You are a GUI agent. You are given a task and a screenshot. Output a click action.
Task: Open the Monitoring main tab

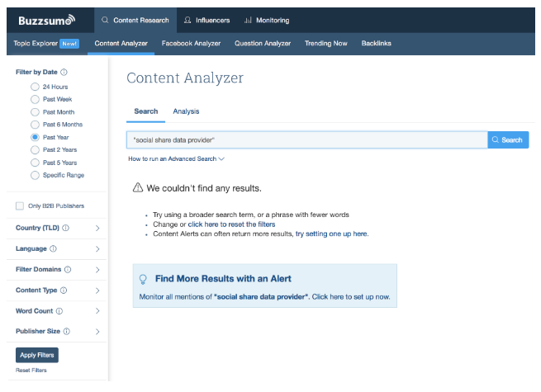coord(267,21)
